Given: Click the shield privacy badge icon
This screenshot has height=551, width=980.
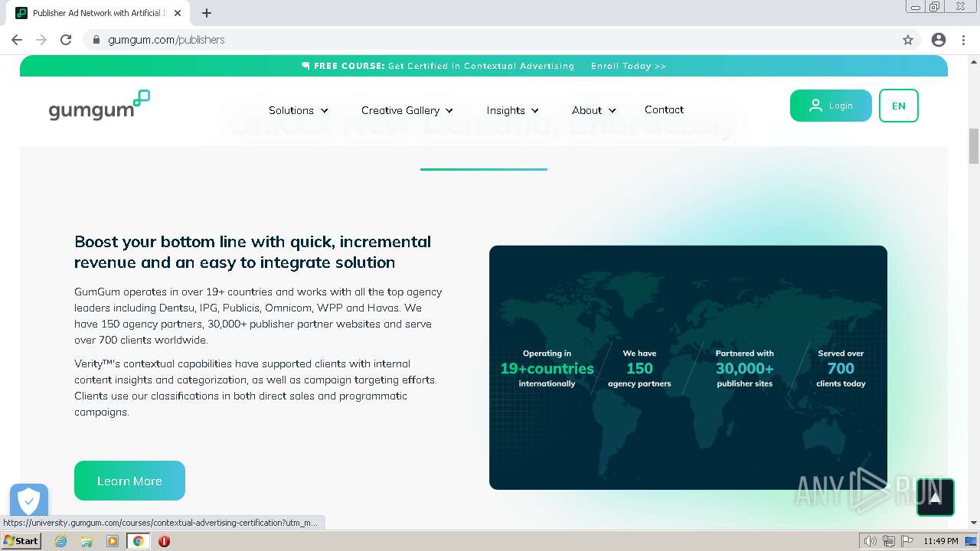Looking at the screenshot, I should pos(28,501).
